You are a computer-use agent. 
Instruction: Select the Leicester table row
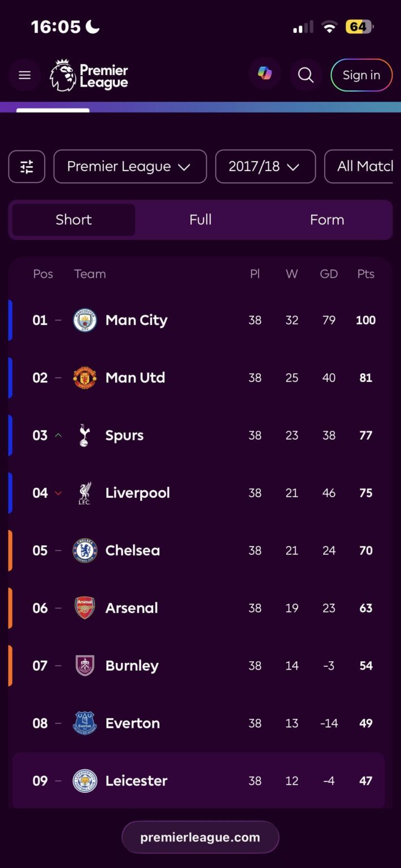coord(200,780)
